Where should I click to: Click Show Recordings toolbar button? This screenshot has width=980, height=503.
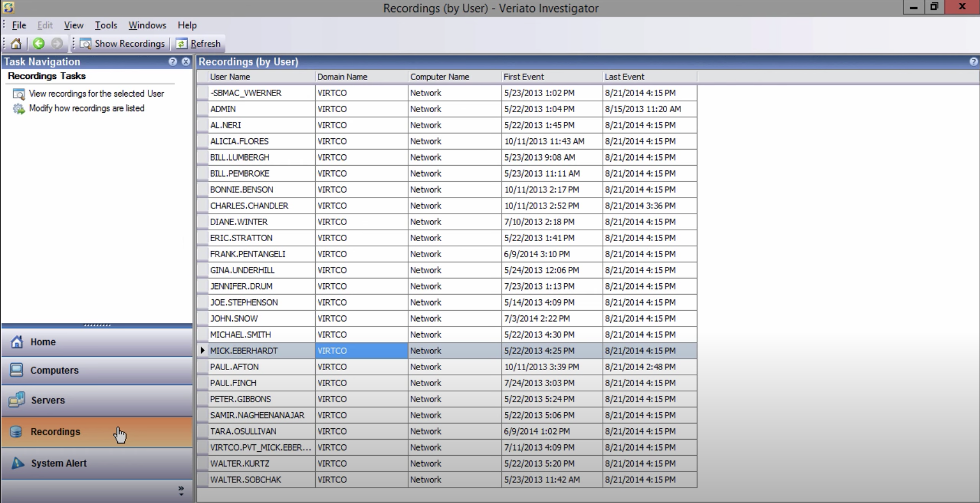[122, 44]
